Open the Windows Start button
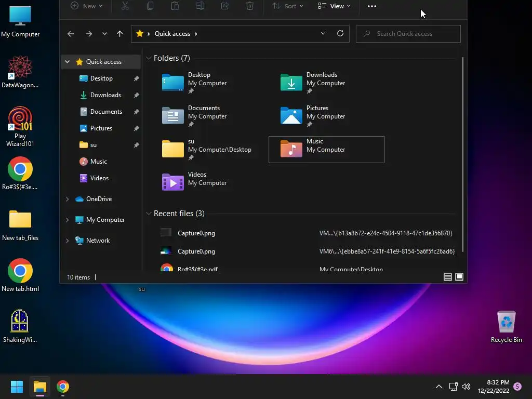 (17, 387)
